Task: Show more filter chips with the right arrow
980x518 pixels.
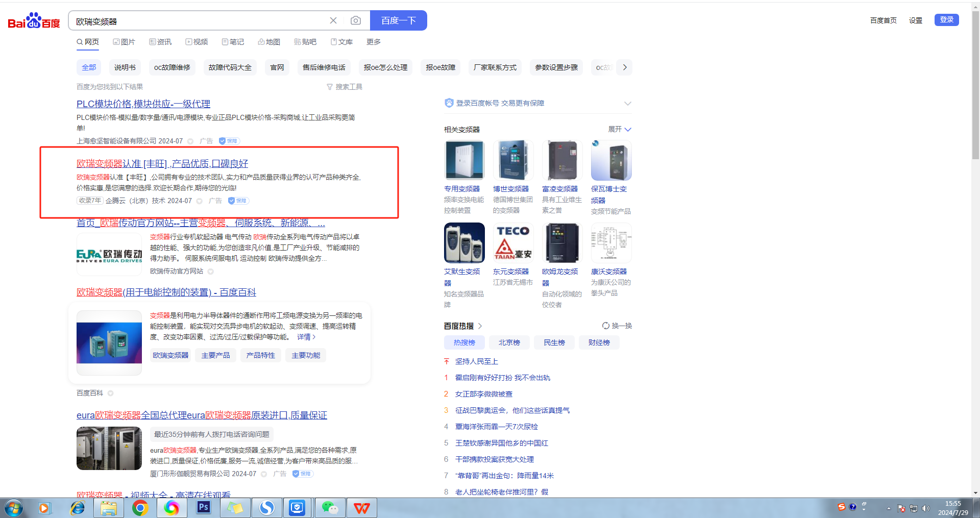Action: tap(625, 67)
